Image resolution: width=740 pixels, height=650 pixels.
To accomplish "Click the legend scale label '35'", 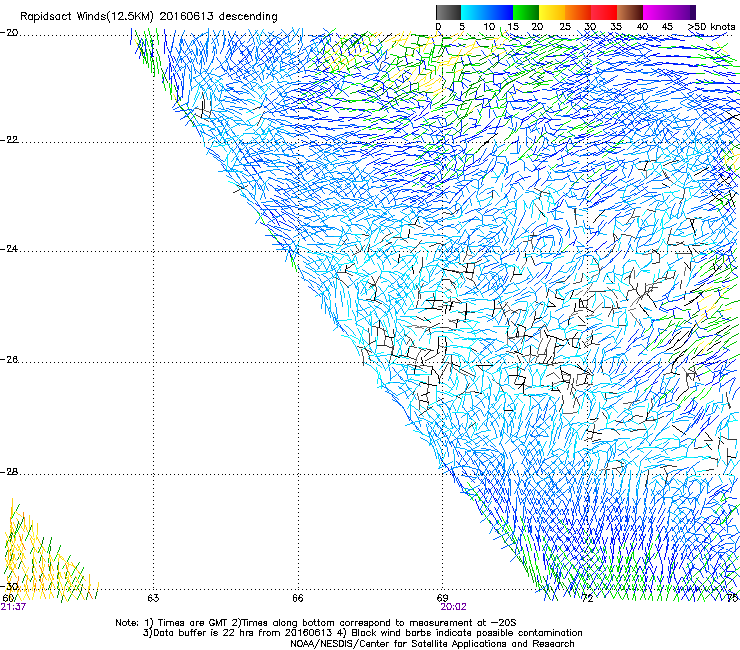I will click(x=616, y=26).
